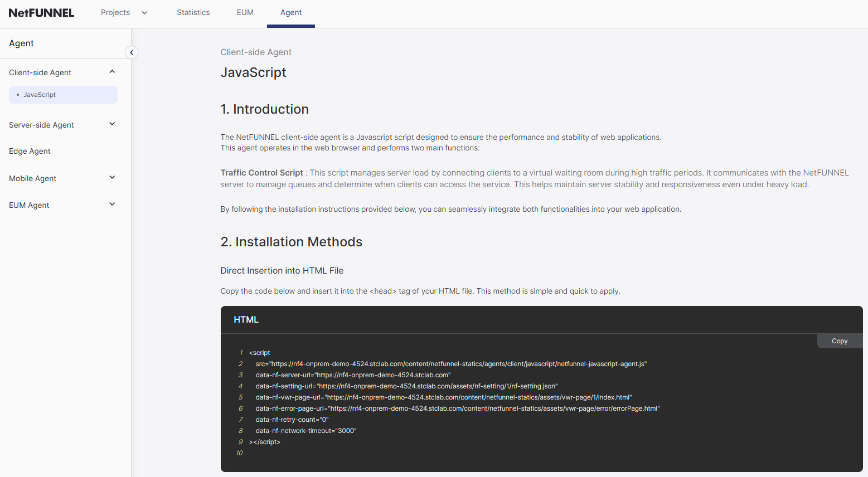868x477 pixels.
Task: Select the Agent tab in the top navigation
Action: click(290, 12)
